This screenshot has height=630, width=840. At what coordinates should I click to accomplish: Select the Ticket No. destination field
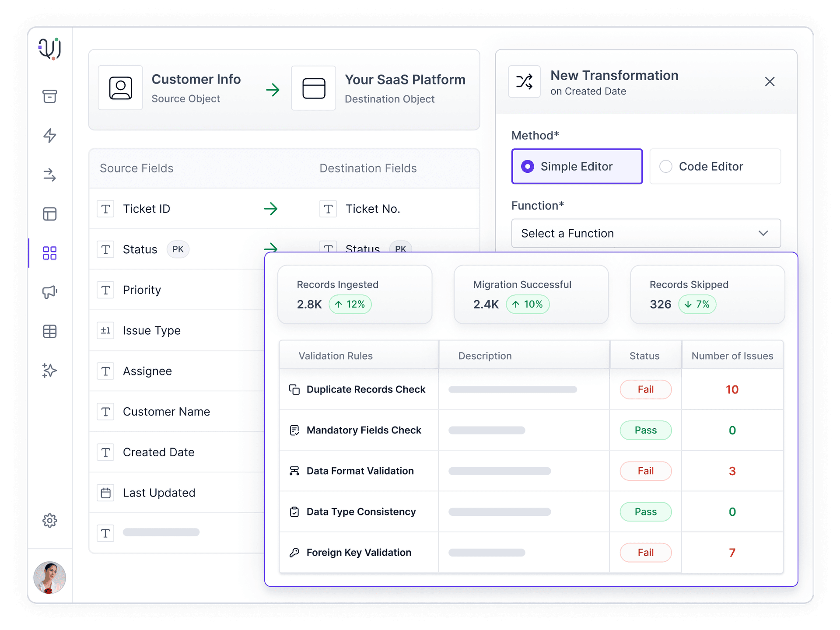click(x=373, y=209)
